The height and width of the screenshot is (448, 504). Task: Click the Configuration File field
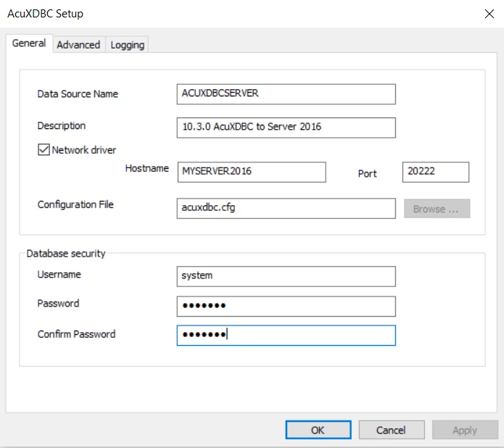(286, 208)
